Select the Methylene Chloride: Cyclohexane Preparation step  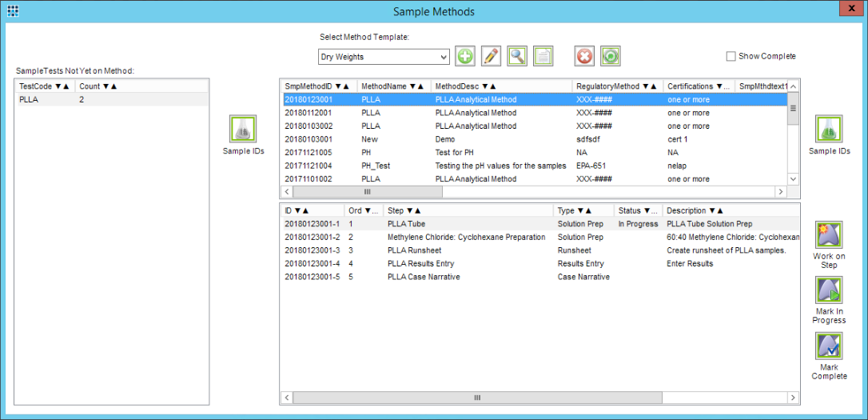click(x=540, y=237)
